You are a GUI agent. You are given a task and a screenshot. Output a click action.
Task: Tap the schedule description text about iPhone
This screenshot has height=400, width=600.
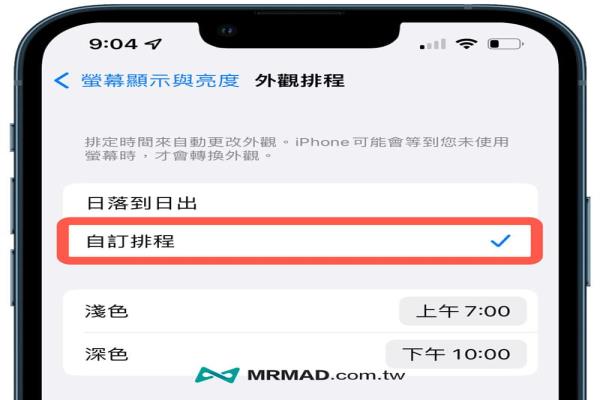[x=297, y=149]
